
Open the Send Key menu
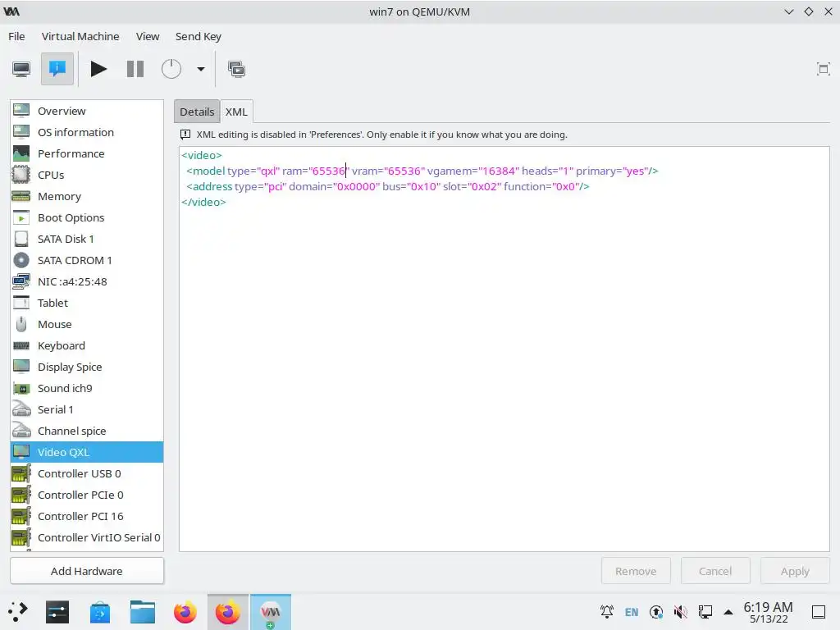(199, 36)
